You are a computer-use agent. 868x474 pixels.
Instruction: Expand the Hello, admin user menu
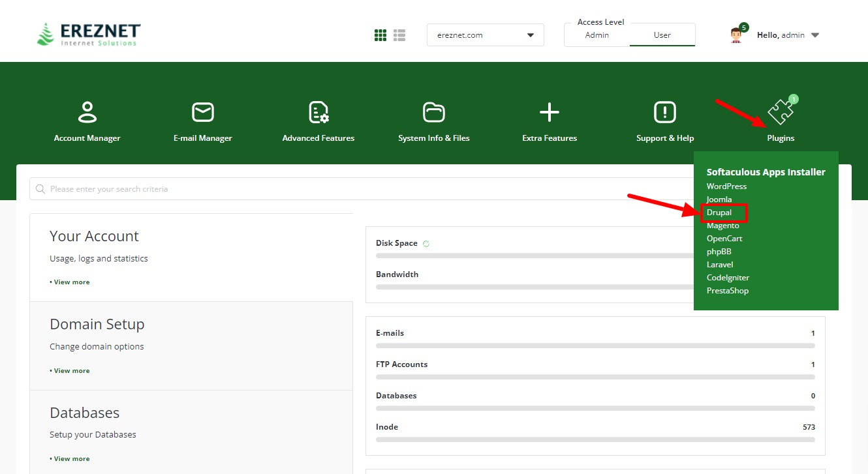(788, 35)
